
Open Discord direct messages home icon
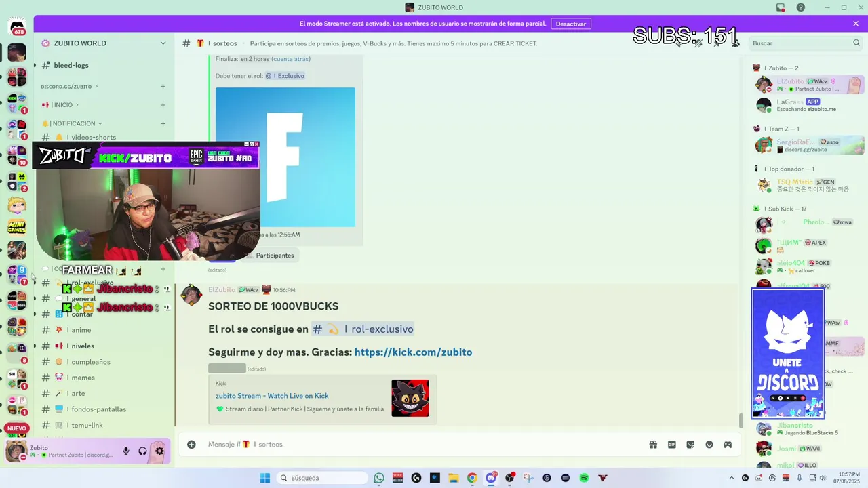coord(17,27)
